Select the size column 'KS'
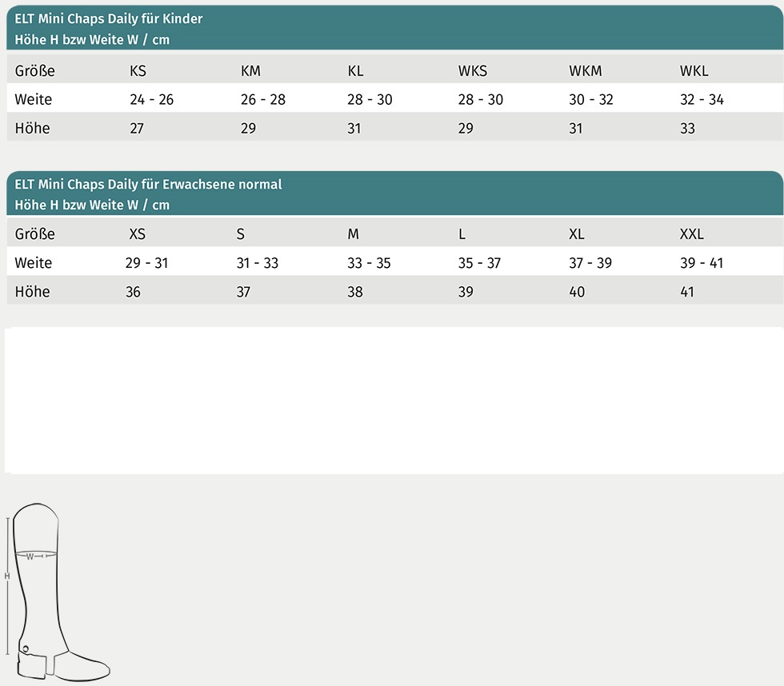Viewport: 784px width, 686px height. point(138,70)
